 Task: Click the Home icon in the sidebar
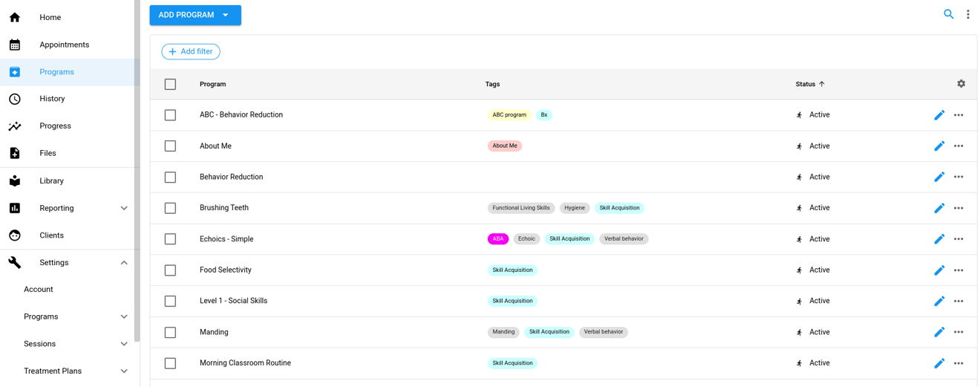(x=15, y=17)
